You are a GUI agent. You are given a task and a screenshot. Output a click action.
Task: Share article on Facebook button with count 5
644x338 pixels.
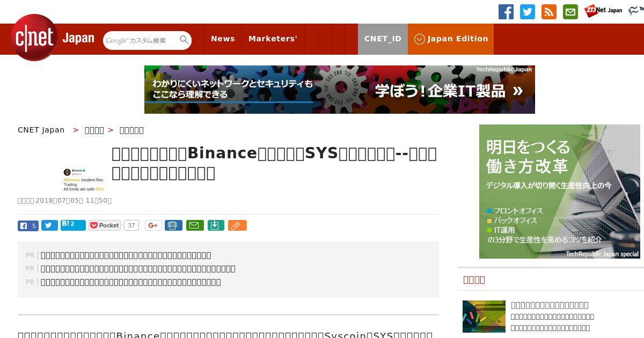(28, 225)
